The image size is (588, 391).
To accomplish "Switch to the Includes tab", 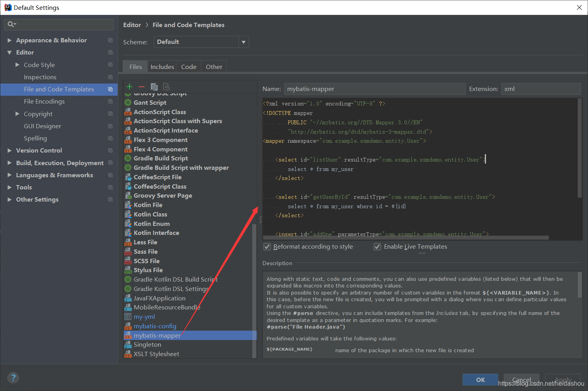I will 162,67.
